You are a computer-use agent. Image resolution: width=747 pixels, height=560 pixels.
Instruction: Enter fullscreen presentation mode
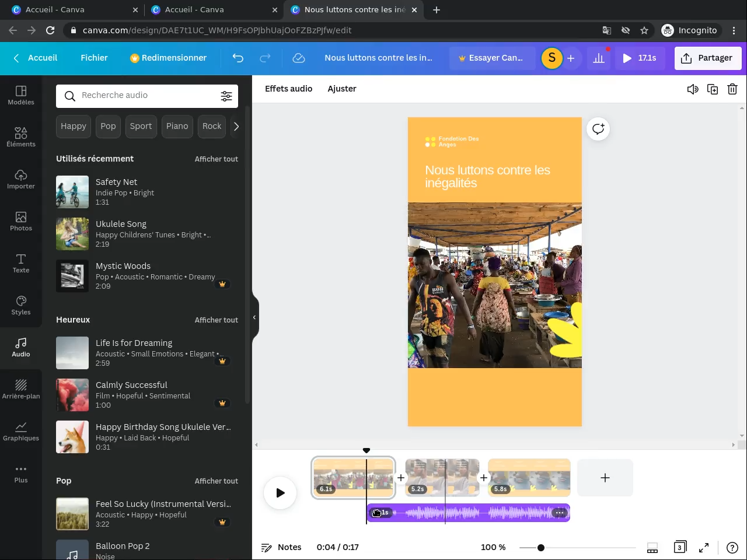[704, 547]
